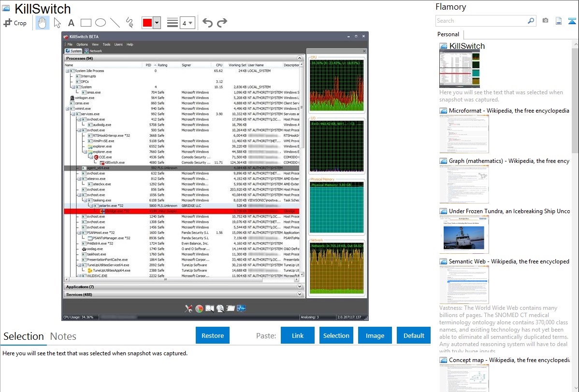Open the Semantic Web snapshot thumbnail
Screen dimensions: 579x392
click(464, 285)
